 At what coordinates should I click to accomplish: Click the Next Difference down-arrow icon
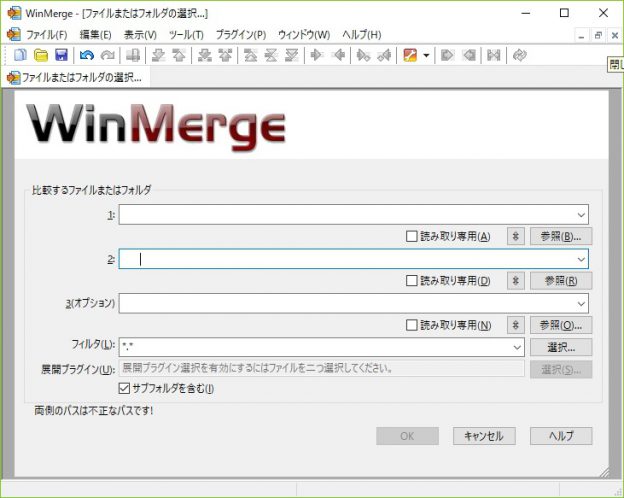(x=158, y=55)
